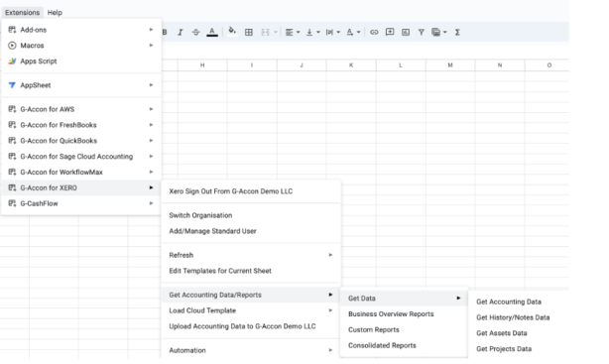The width and height of the screenshot is (609, 364).
Task: Select G-Accon for XERO entry
Action: coord(81,187)
